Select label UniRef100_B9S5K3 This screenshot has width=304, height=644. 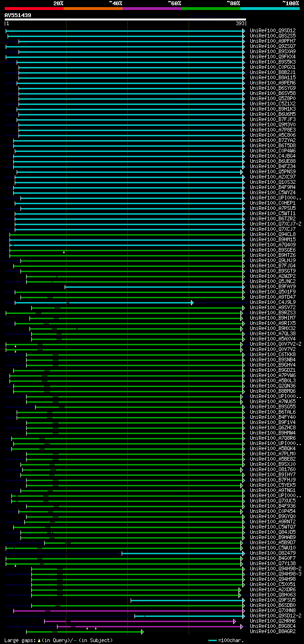coord(273,62)
